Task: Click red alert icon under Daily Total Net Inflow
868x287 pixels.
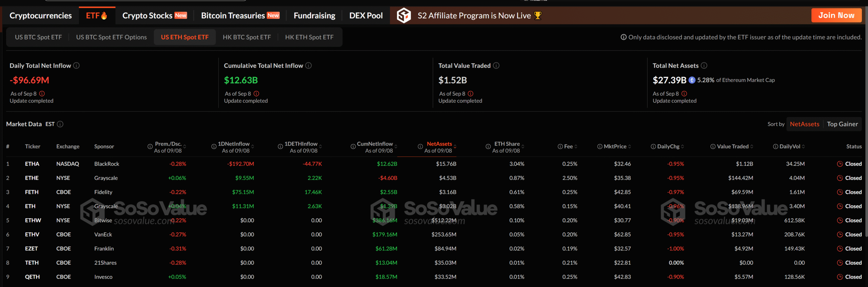Action: tap(42, 94)
